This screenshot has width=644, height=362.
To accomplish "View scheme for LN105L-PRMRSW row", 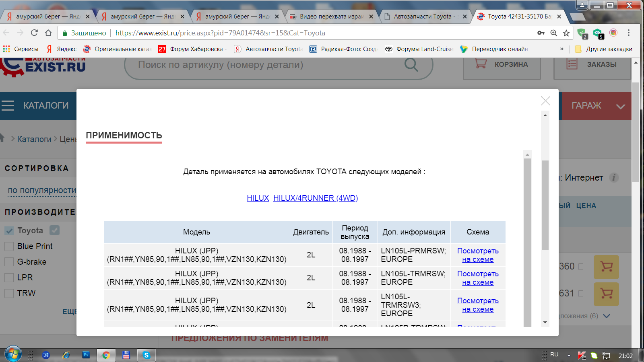I will pyautogui.click(x=478, y=255).
